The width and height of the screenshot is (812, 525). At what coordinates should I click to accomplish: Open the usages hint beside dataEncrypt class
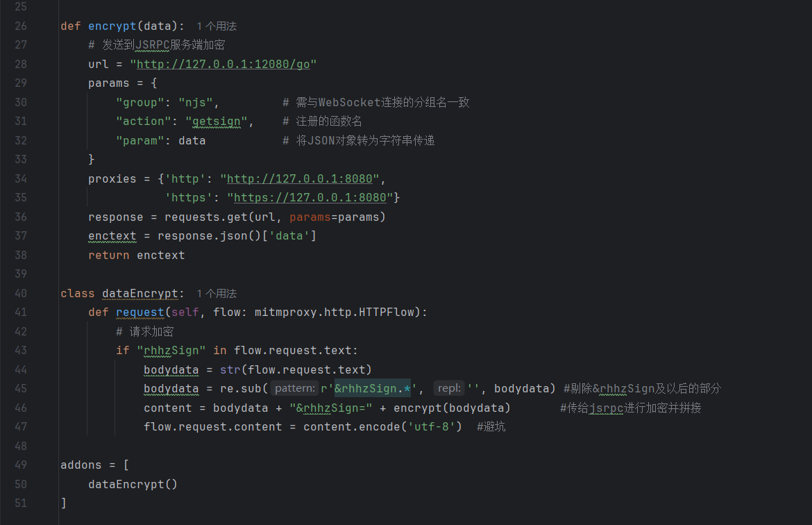point(217,293)
